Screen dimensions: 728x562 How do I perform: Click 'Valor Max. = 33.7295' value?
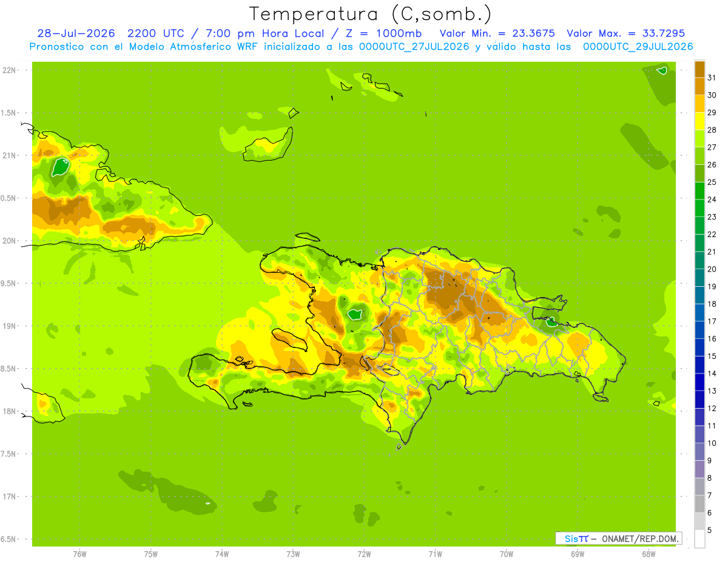(625, 33)
